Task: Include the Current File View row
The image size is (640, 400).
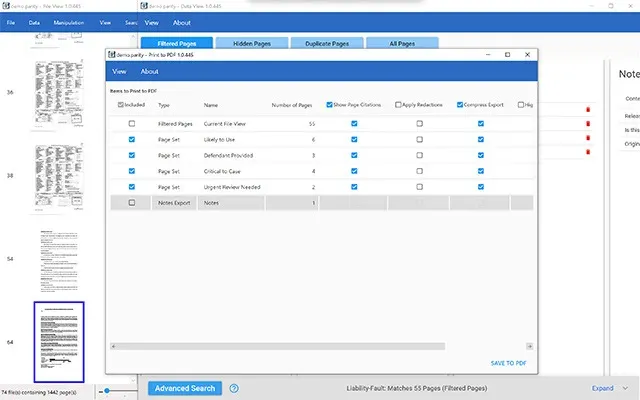Action: (131, 123)
